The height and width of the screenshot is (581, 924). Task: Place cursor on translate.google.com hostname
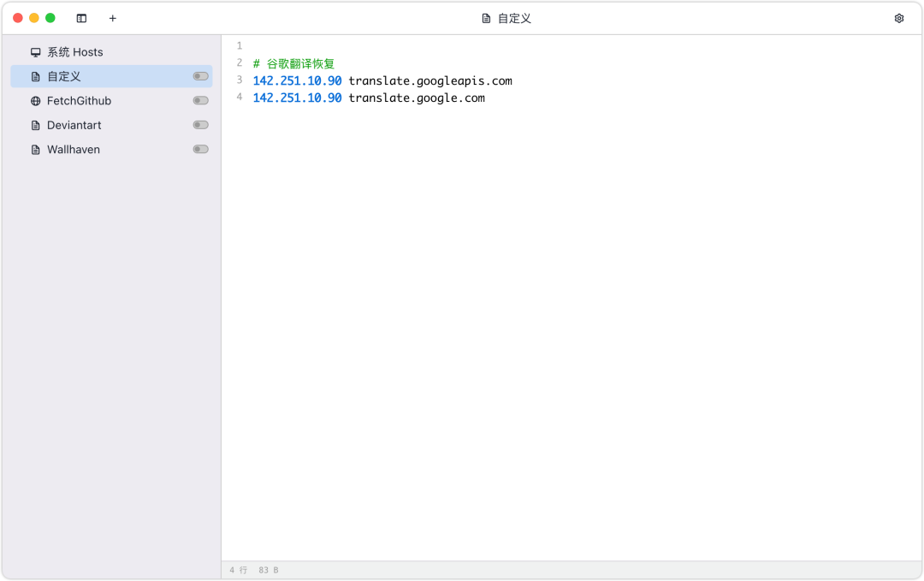coord(416,98)
